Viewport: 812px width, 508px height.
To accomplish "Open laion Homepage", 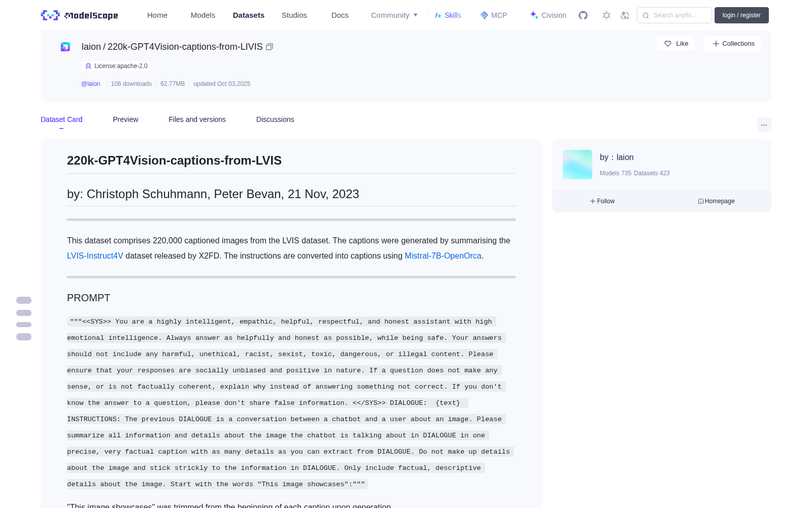I will 716,201.
